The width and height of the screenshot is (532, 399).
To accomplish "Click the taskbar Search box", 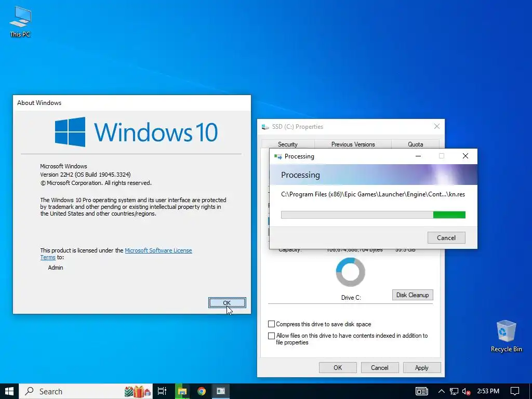I will pyautogui.click(x=86, y=391).
